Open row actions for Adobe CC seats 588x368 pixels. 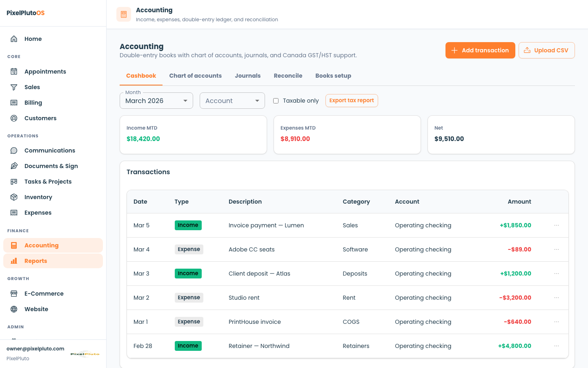557,249
